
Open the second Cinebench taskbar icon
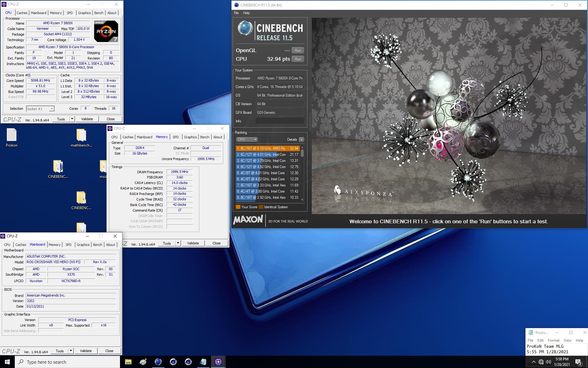pyautogui.click(x=173, y=362)
